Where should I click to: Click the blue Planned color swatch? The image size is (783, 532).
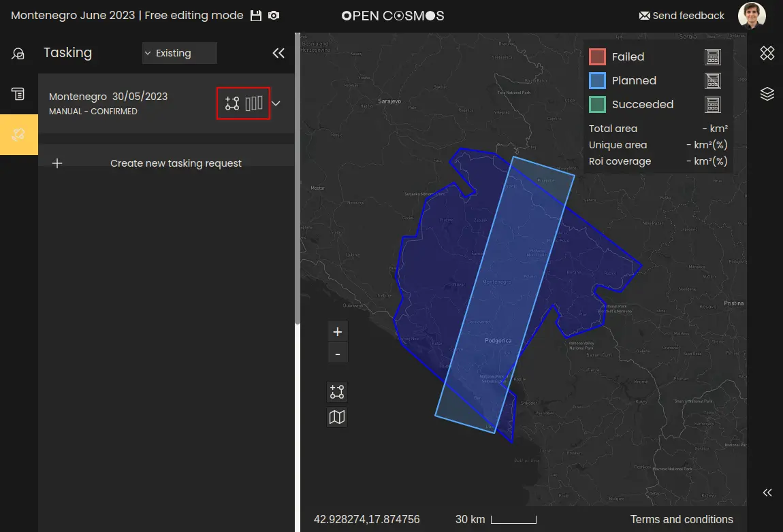tap(597, 81)
